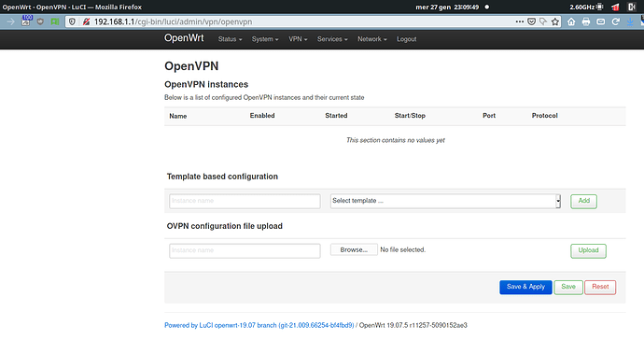644x354 pixels.
Task: Click the OVPN upload Instance name field
Action: click(245, 251)
